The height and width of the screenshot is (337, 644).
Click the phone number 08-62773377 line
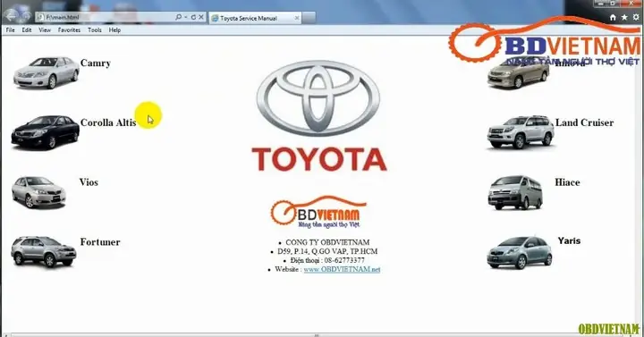point(327,261)
